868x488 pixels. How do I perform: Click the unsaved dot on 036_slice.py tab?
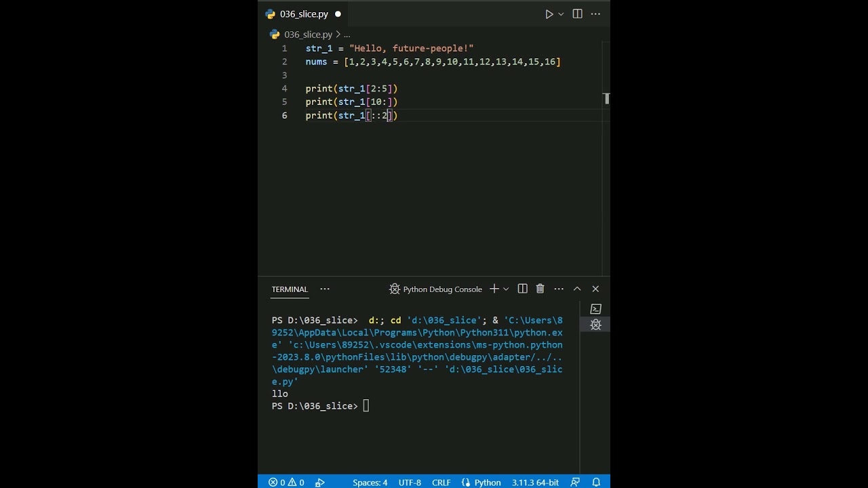[x=338, y=14]
